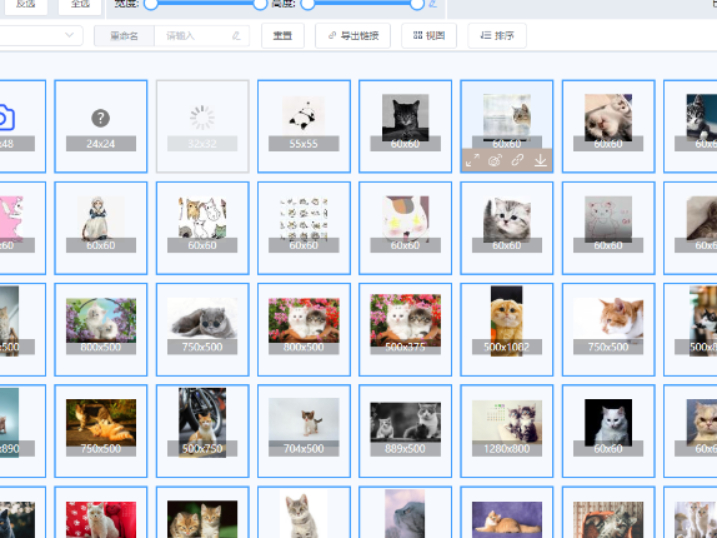Image resolution: width=717 pixels, height=538 pixels.
Task: Select the two kittens basket 800x500 thumbnail
Action: (304, 330)
